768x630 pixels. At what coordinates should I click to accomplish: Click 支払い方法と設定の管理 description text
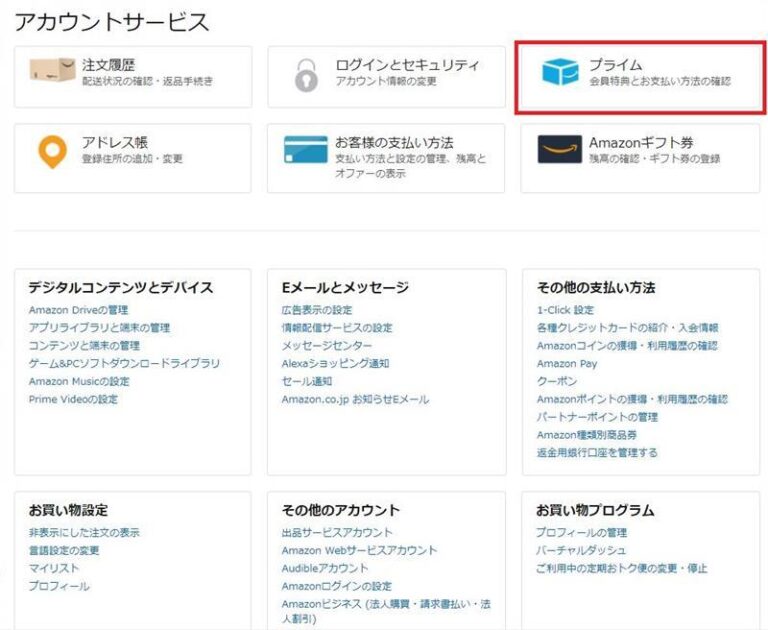pyautogui.click(x=410, y=166)
